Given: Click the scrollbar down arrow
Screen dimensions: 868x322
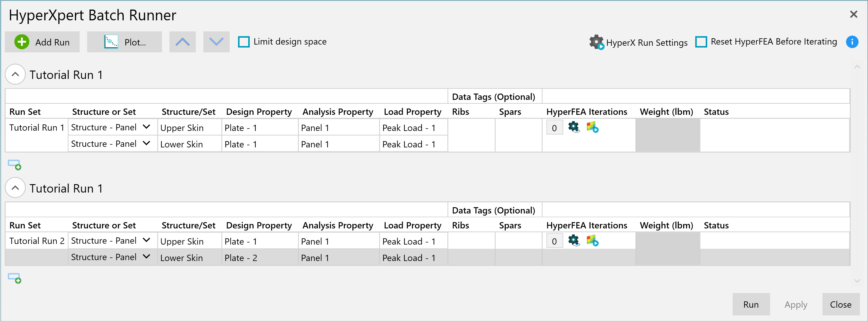Looking at the screenshot, I should tap(857, 281).
